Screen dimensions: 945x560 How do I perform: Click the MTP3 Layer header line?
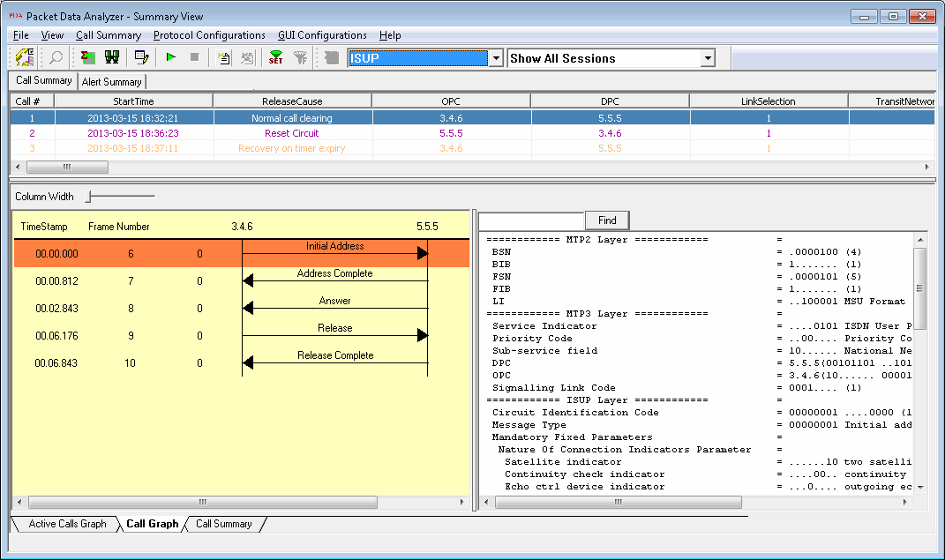[x=597, y=314]
